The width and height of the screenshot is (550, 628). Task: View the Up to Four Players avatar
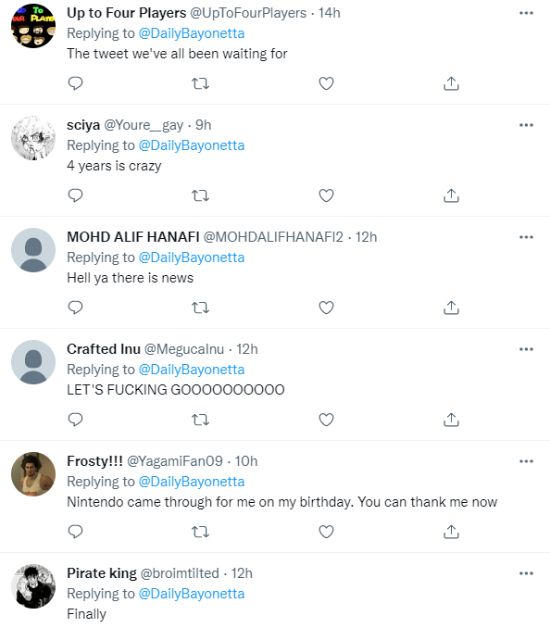click(x=33, y=26)
